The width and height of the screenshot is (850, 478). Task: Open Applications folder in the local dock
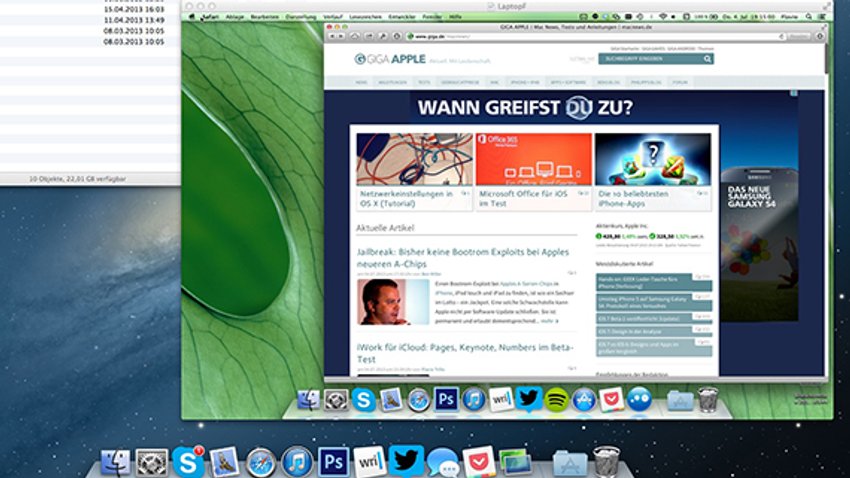click(x=569, y=463)
